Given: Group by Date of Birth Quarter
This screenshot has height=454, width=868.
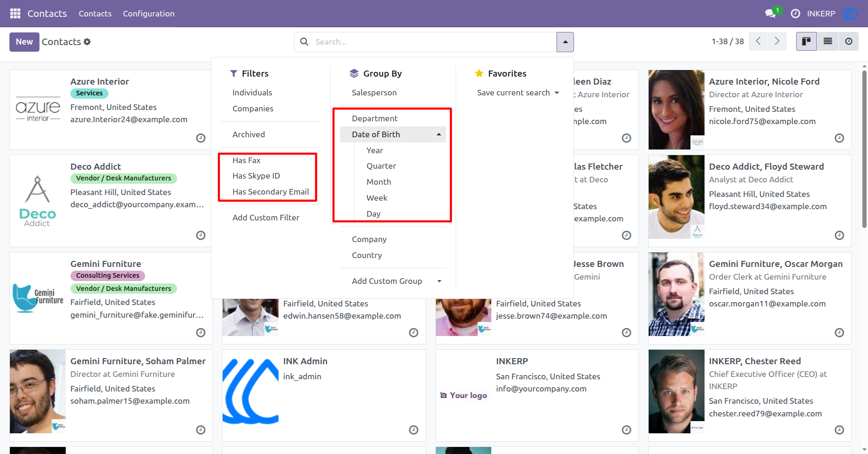Looking at the screenshot, I should [x=381, y=166].
